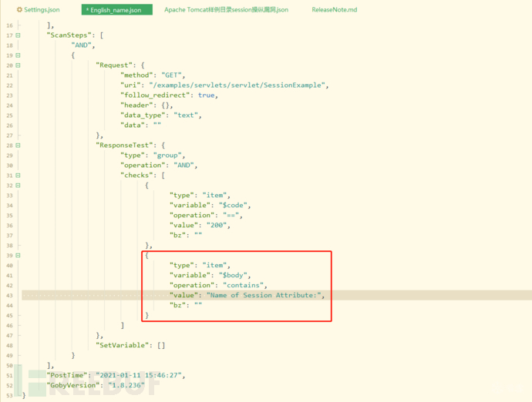
Task: Click the follow_redirect true value
Action: point(207,95)
